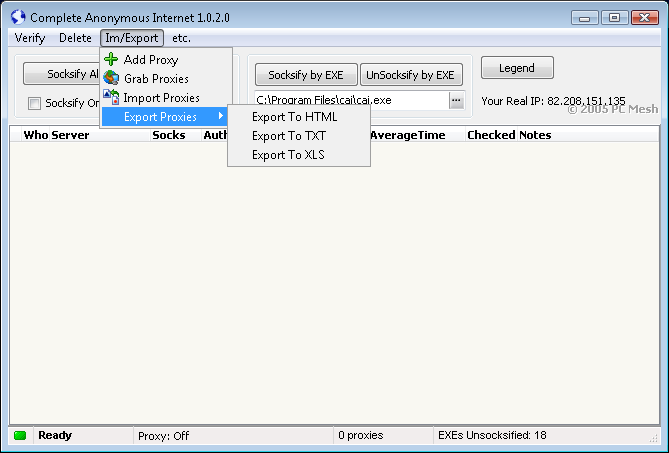669x453 pixels.
Task: Click the application globe icon in title bar
Action: coord(18,17)
